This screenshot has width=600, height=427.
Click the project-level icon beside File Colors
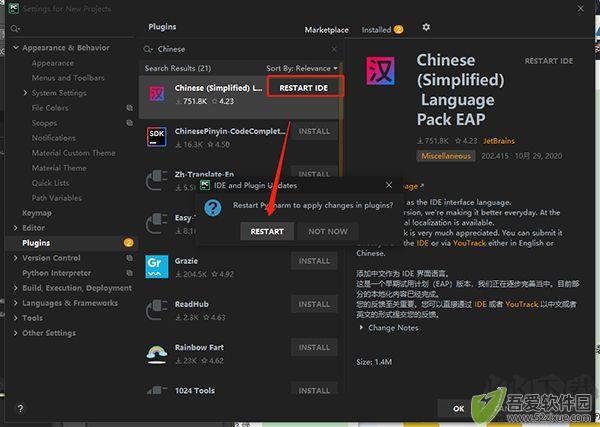[130, 108]
